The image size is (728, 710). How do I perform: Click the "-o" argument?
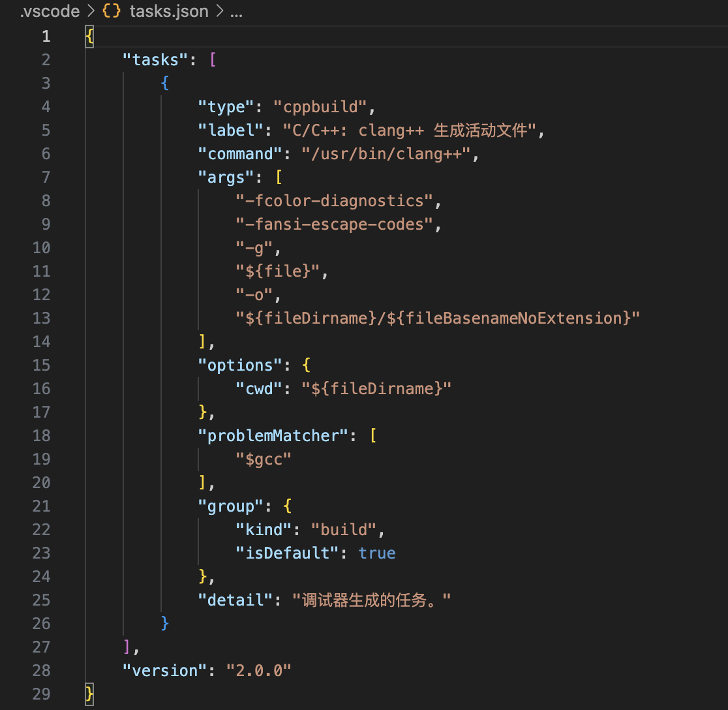tap(254, 295)
